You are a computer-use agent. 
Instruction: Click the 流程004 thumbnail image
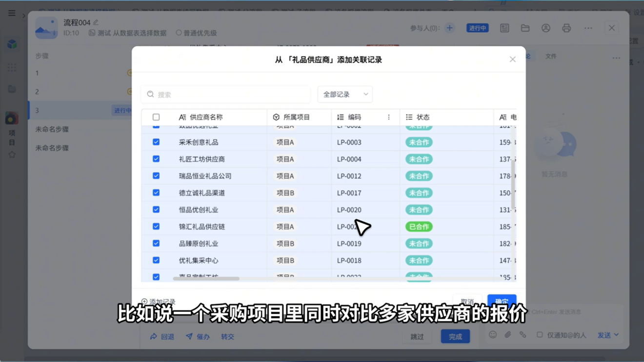pyautogui.click(x=46, y=28)
